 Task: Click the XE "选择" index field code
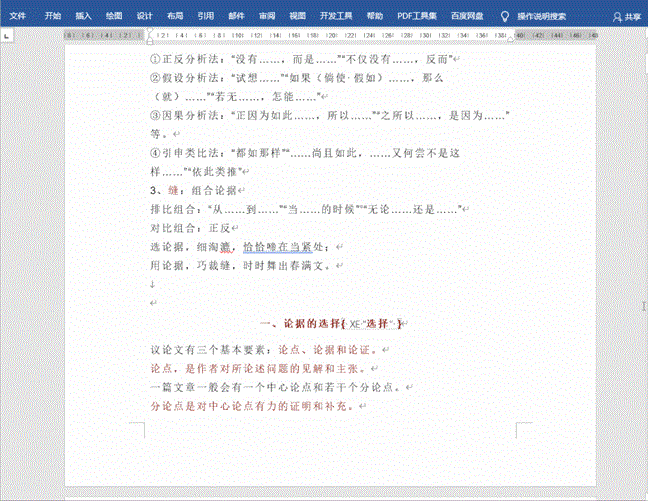point(372,324)
